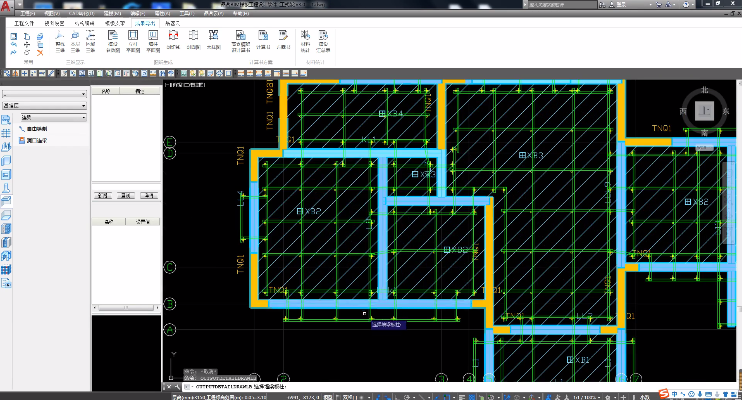This screenshot has width=742, height=400.
Task: Click the leftmost of three mid-panel buttons
Action: coord(103,196)
